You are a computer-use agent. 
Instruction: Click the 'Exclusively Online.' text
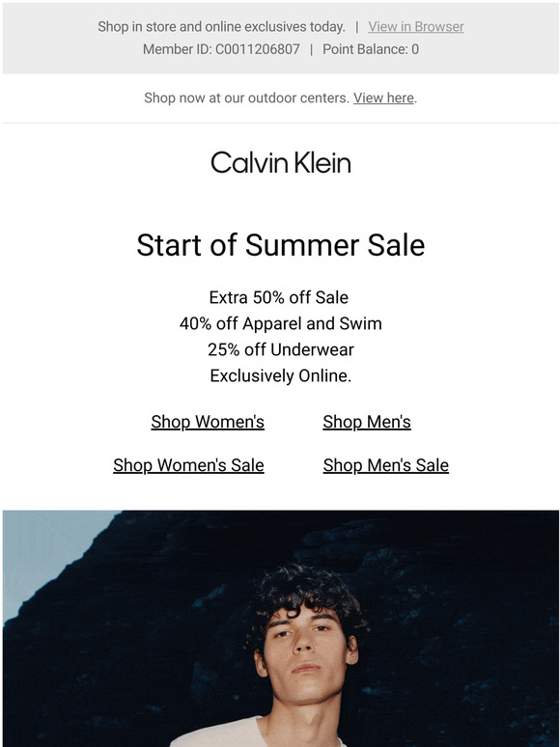[280, 375]
